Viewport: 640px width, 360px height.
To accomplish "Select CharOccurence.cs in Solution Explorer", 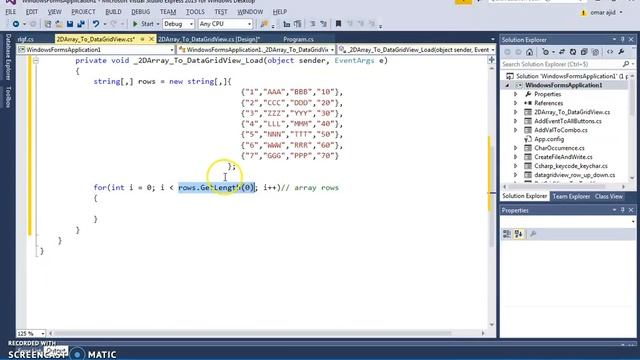I will (559, 148).
